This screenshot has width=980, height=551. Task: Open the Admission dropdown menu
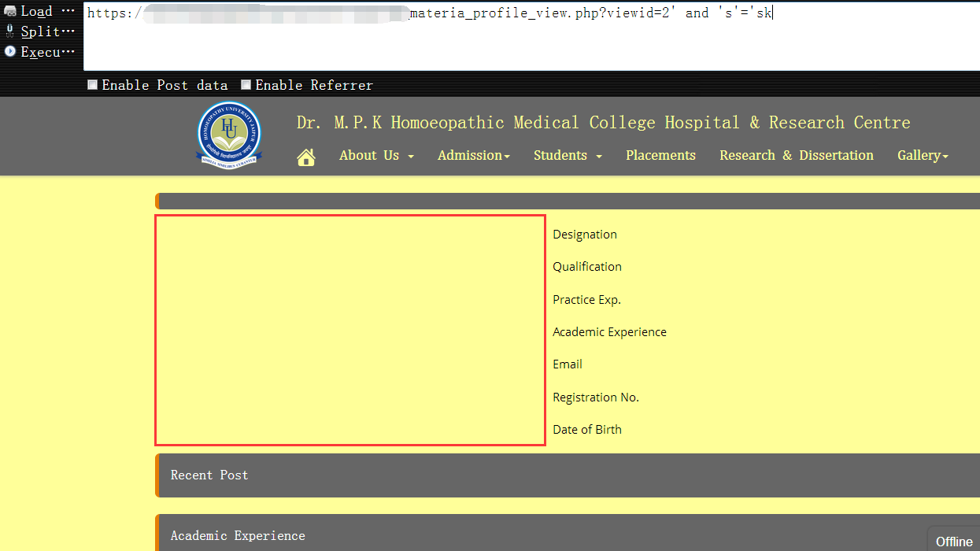tap(473, 156)
